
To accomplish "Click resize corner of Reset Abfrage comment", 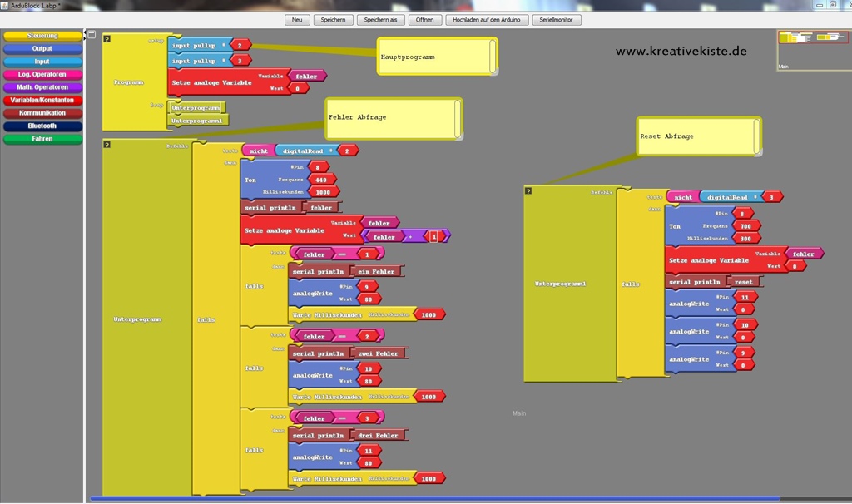I will [x=757, y=151].
